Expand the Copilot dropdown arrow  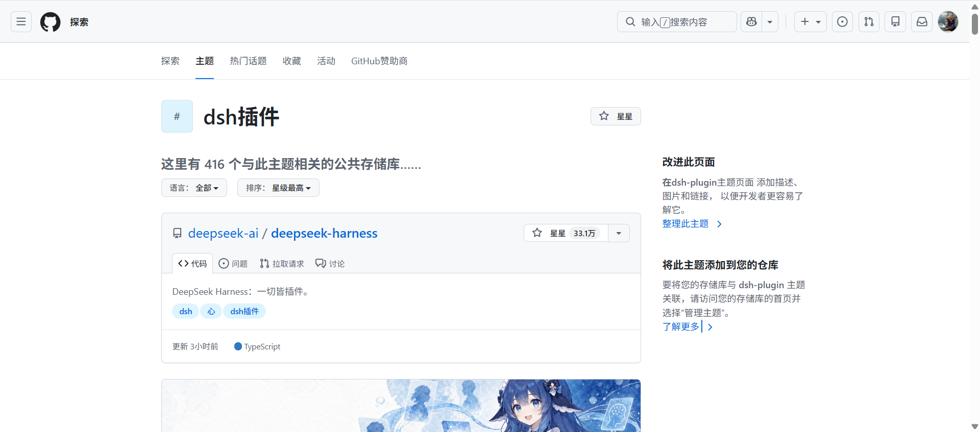click(x=770, y=22)
